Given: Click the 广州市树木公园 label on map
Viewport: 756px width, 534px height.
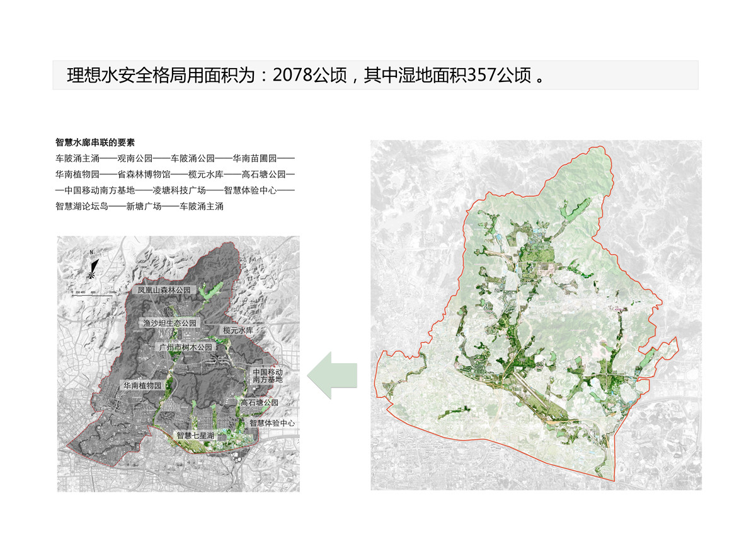Looking at the screenshot, I should (185, 347).
